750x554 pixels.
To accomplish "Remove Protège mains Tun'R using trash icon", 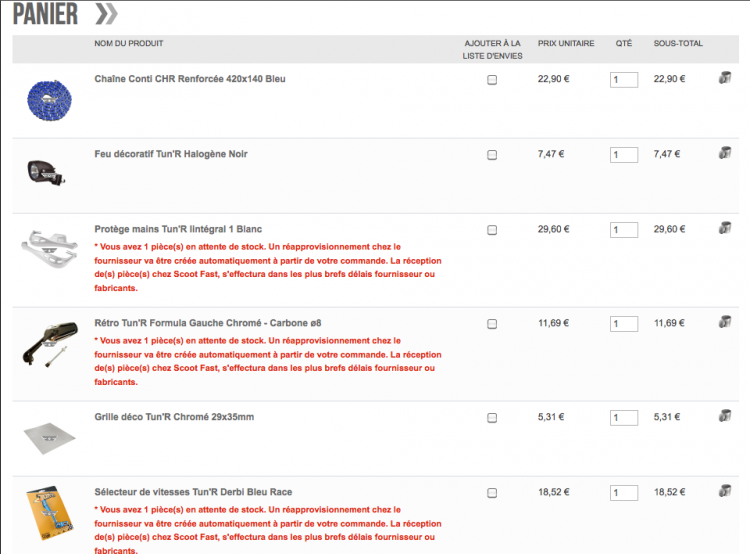I will pyautogui.click(x=725, y=228).
